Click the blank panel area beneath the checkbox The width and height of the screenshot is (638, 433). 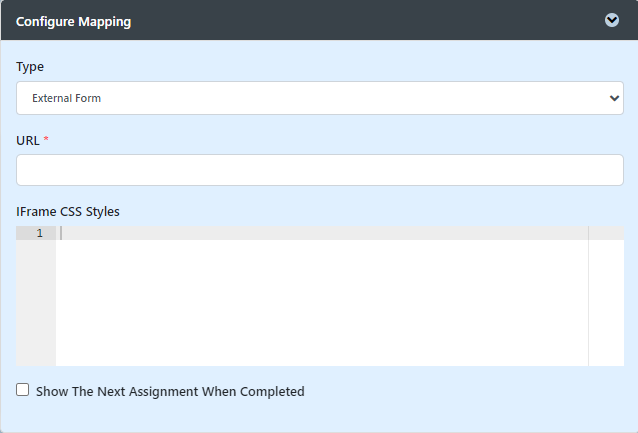[x=320, y=416]
